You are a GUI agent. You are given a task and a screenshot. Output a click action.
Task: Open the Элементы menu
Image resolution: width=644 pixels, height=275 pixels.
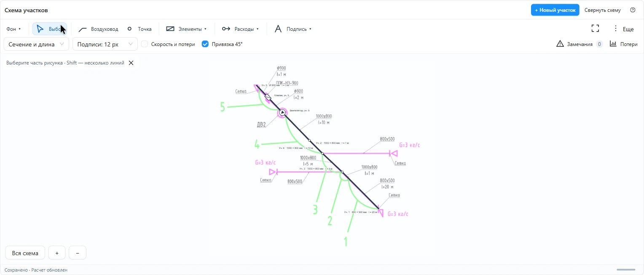[x=186, y=29]
